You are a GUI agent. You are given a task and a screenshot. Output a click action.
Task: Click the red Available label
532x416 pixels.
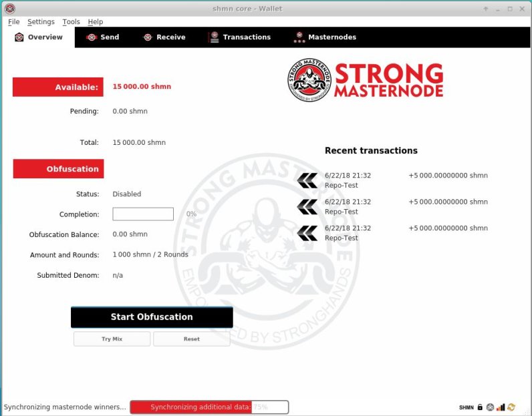coord(58,87)
